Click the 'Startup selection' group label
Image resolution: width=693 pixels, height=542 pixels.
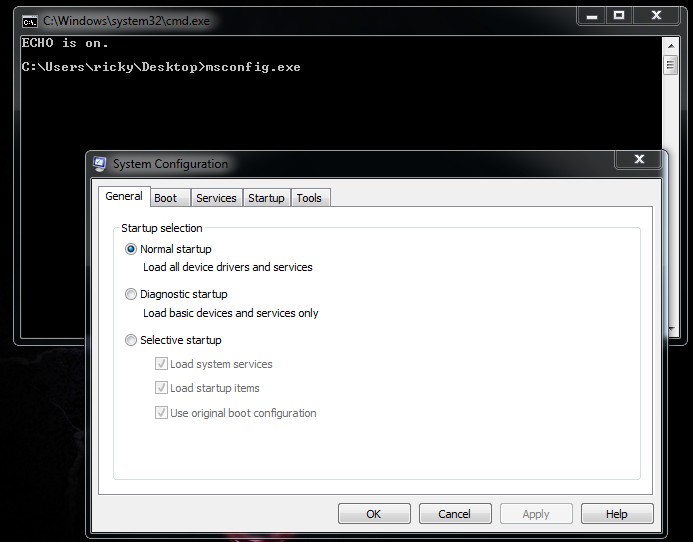coord(162,228)
